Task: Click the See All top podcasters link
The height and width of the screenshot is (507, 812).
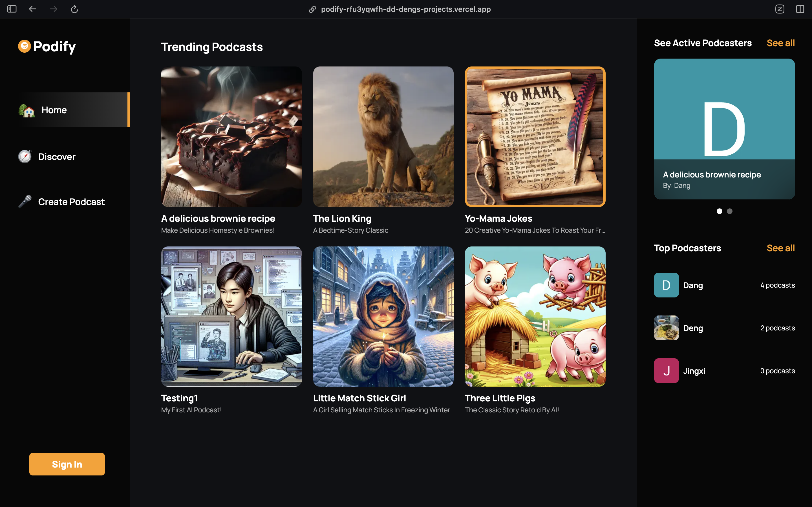Action: (780, 248)
